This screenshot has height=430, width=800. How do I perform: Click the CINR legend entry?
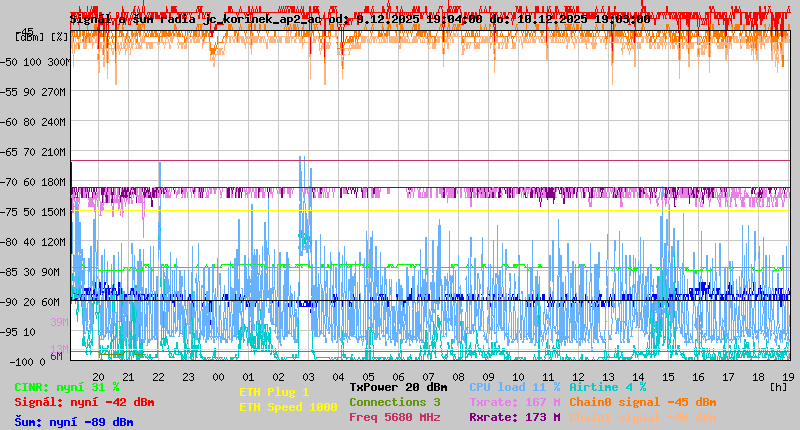tap(67, 387)
